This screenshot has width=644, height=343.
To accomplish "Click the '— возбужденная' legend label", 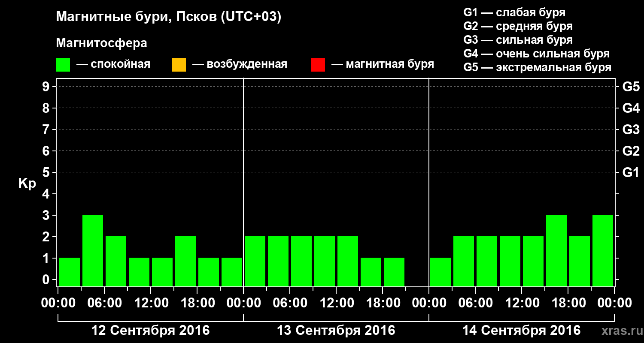I will tap(240, 65).
